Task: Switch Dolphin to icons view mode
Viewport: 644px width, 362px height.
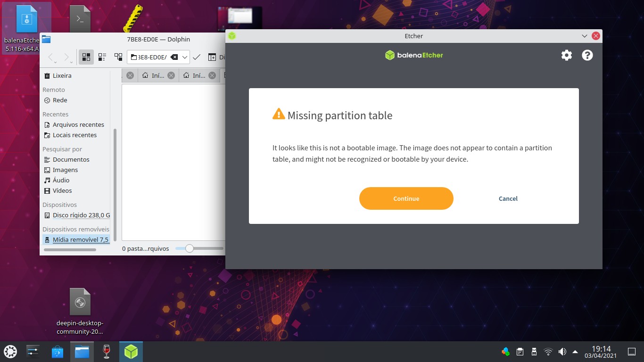Action: tap(86, 57)
